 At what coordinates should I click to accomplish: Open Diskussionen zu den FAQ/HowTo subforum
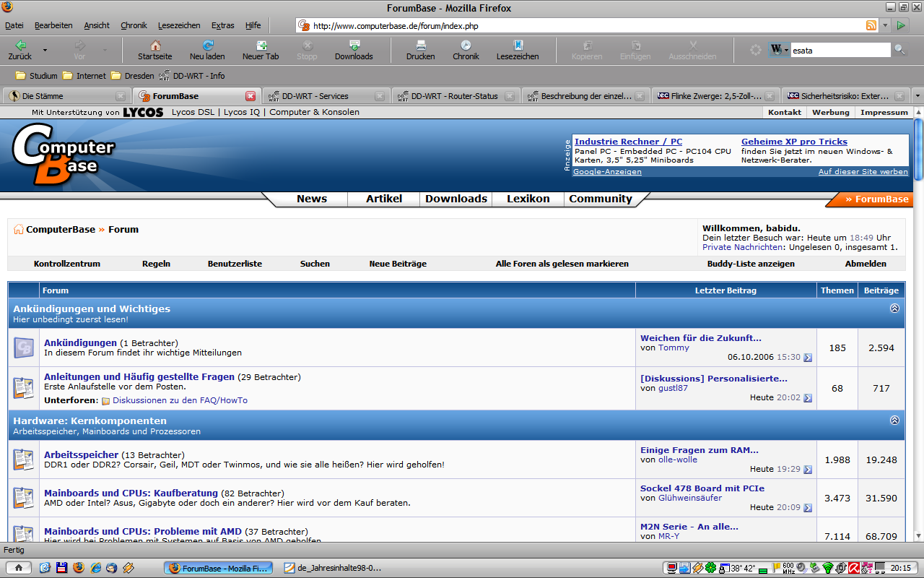[180, 400]
